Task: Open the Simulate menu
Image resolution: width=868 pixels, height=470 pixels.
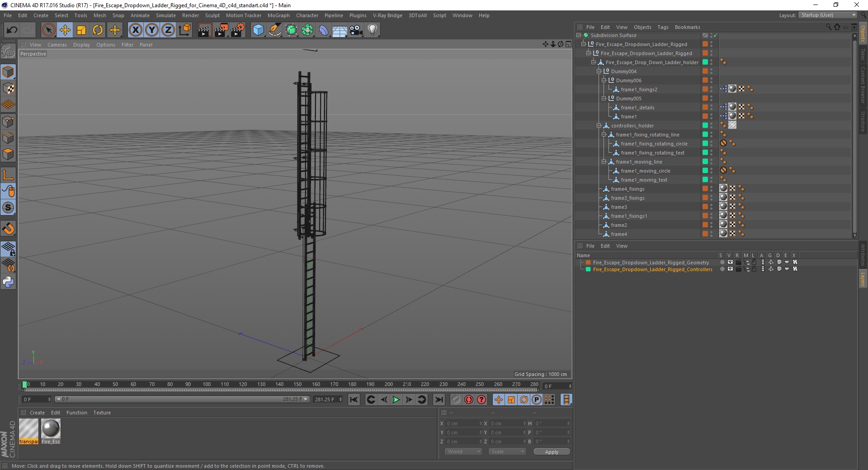Action: (165, 15)
